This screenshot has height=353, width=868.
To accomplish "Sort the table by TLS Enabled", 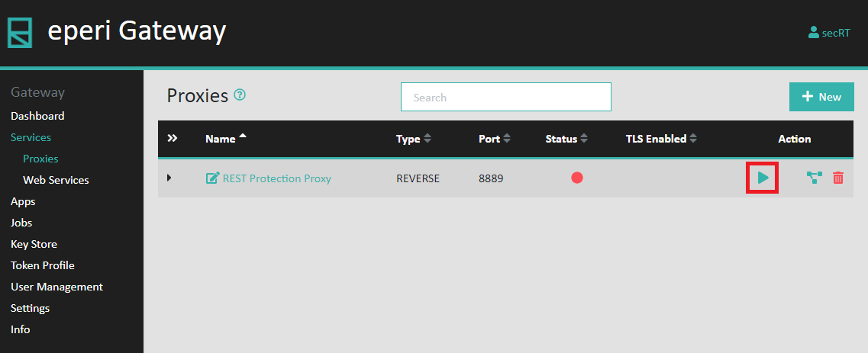I will (x=661, y=140).
